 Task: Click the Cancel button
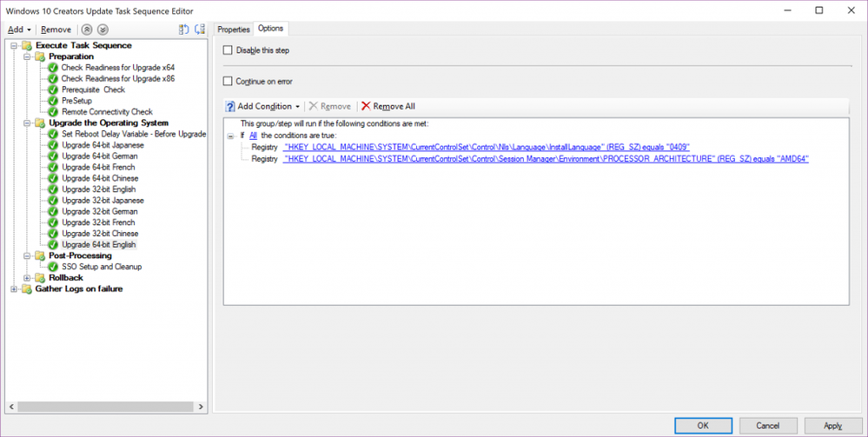[768, 426]
